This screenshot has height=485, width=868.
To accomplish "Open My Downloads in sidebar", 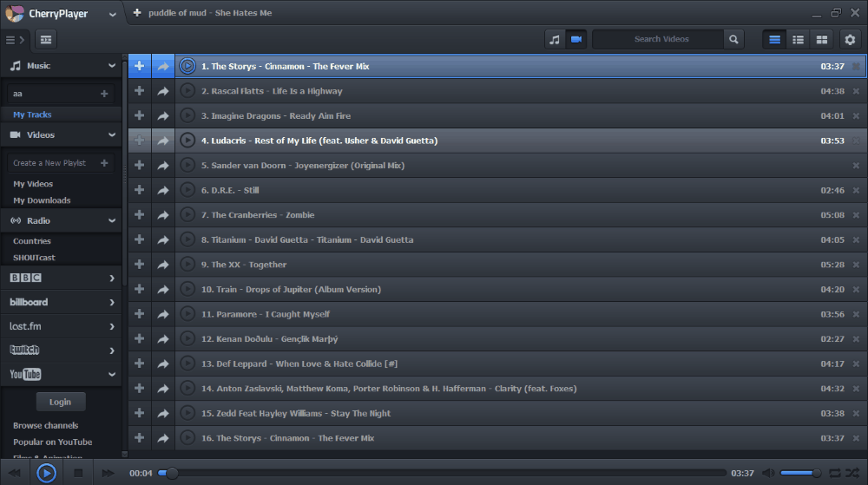I will [42, 200].
